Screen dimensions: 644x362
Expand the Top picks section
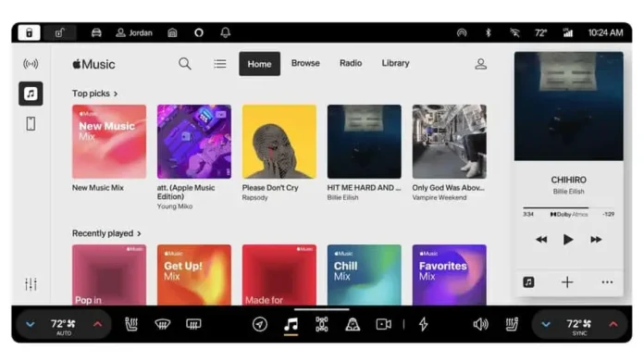point(95,94)
